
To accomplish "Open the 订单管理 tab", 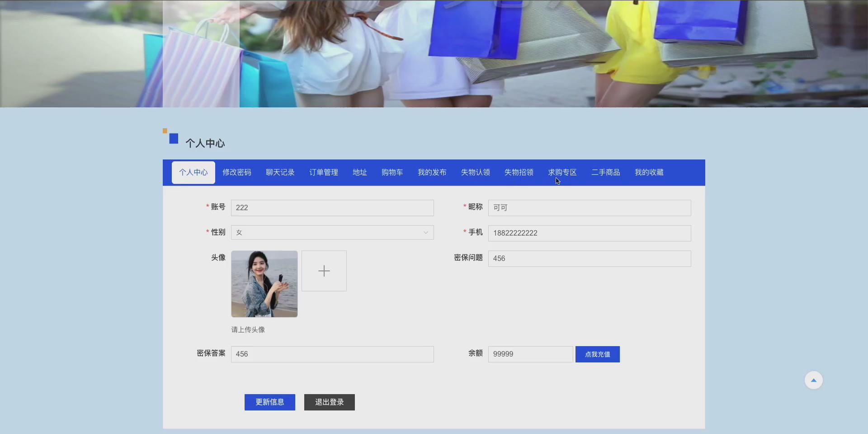I will tap(323, 172).
